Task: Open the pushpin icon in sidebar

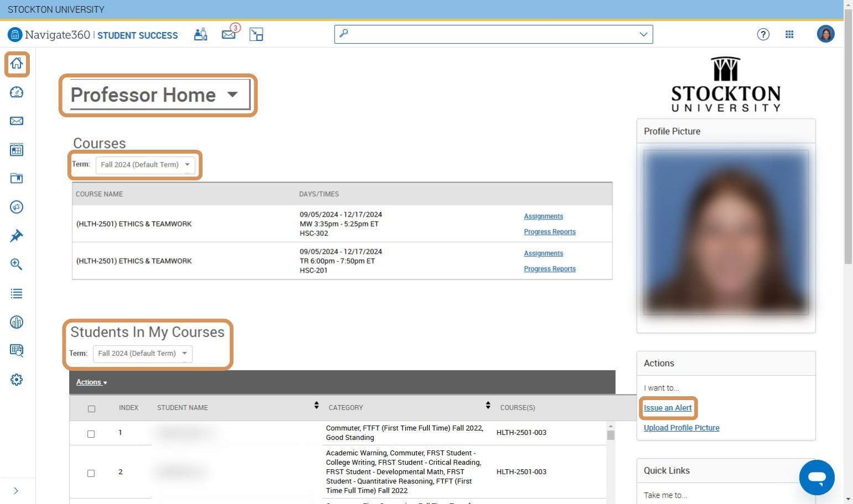Action: (x=17, y=236)
